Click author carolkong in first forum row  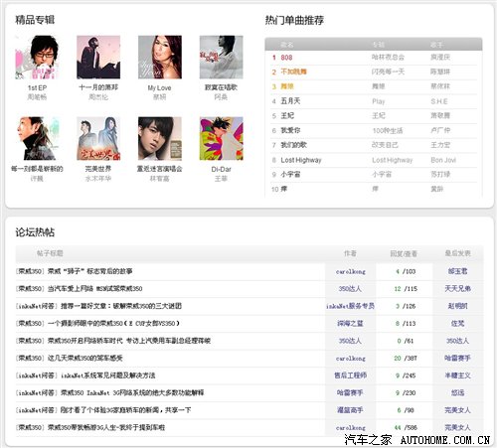[350, 271]
